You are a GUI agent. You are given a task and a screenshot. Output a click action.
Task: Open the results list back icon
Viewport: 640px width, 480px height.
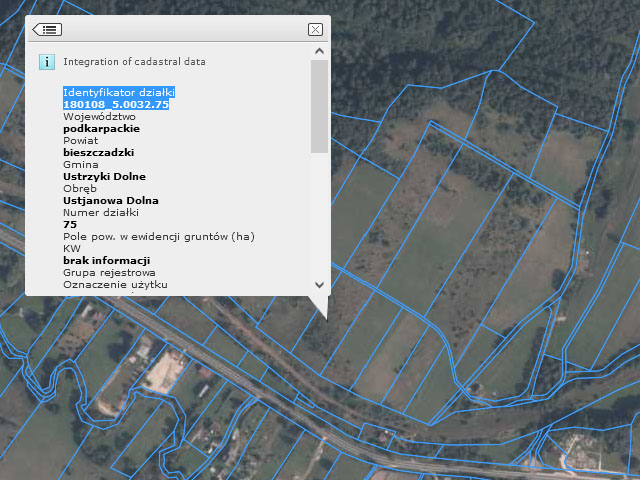(x=47, y=29)
